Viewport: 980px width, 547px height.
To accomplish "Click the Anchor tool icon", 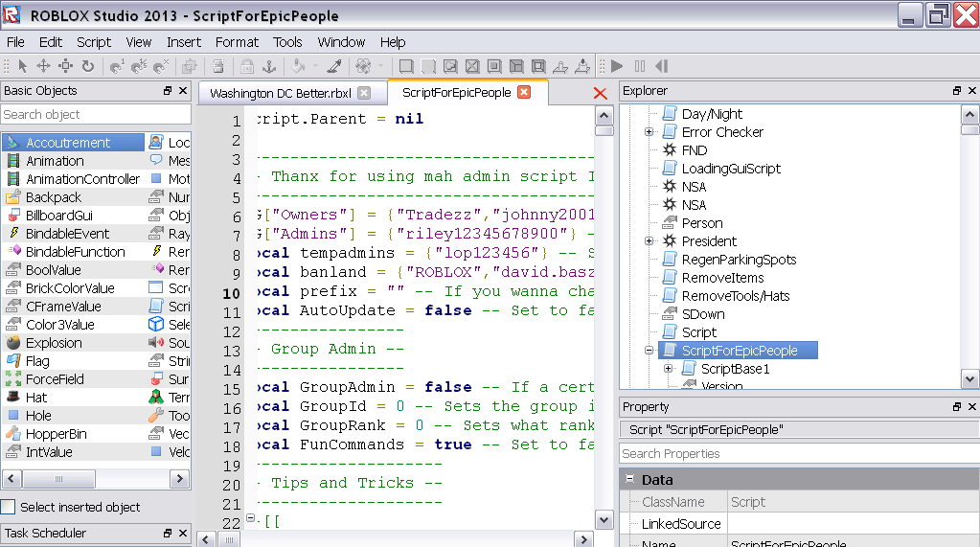I will coord(269,66).
